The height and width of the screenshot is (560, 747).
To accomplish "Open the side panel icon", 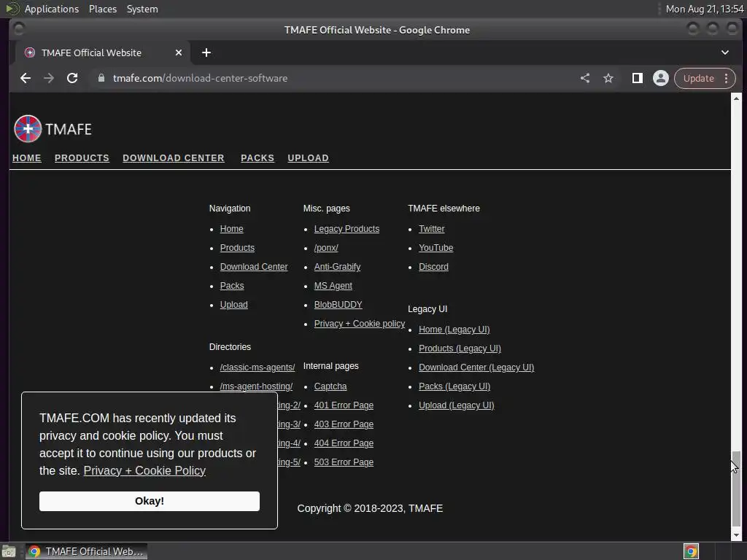I will tap(637, 78).
